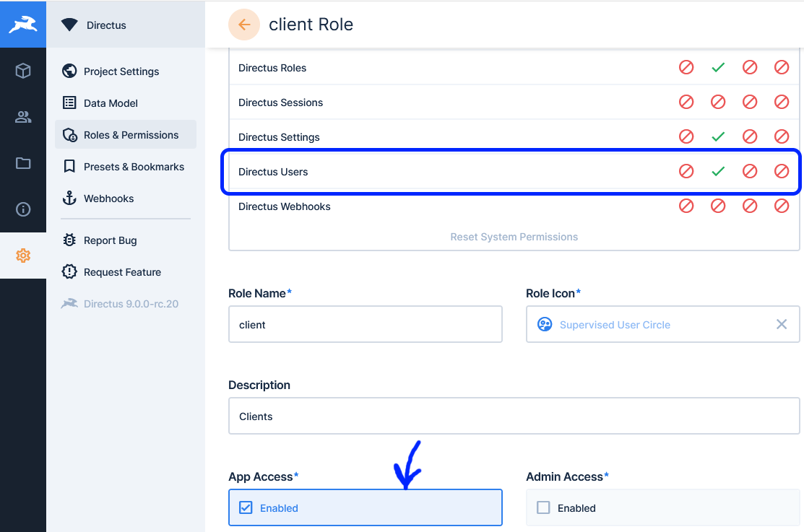Toggle create permission for Directus Webhooks
This screenshot has width=804, height=532.
[686, 206]
